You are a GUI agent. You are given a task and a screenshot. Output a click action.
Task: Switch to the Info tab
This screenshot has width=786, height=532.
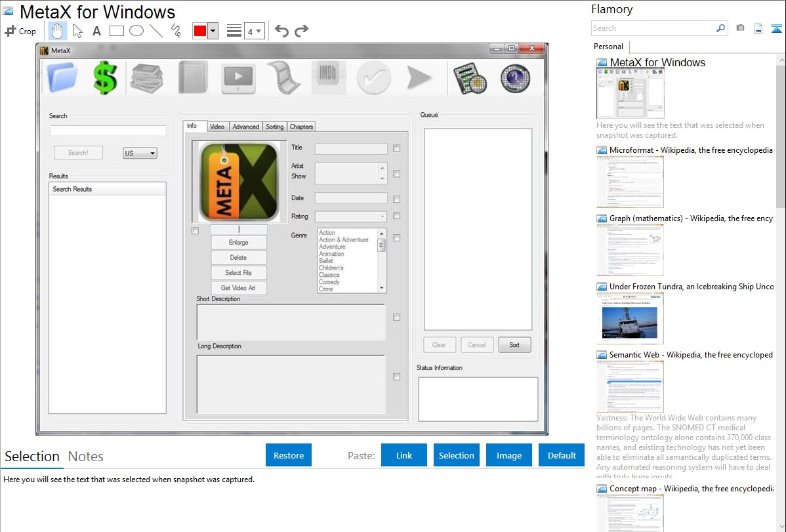(x=196, y=126)
